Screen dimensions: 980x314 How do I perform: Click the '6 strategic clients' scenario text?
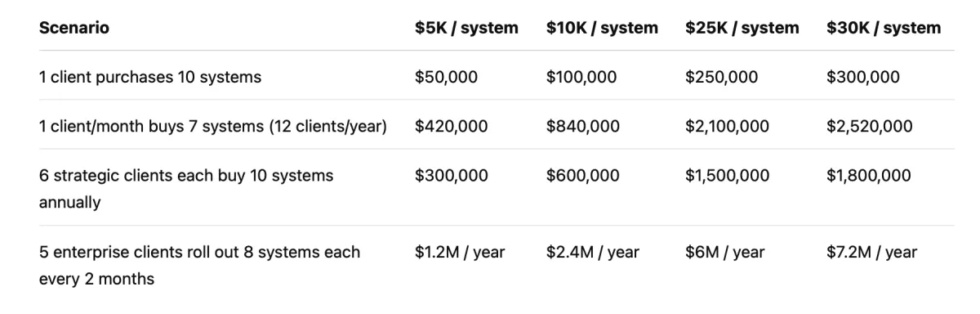(186, 189)
